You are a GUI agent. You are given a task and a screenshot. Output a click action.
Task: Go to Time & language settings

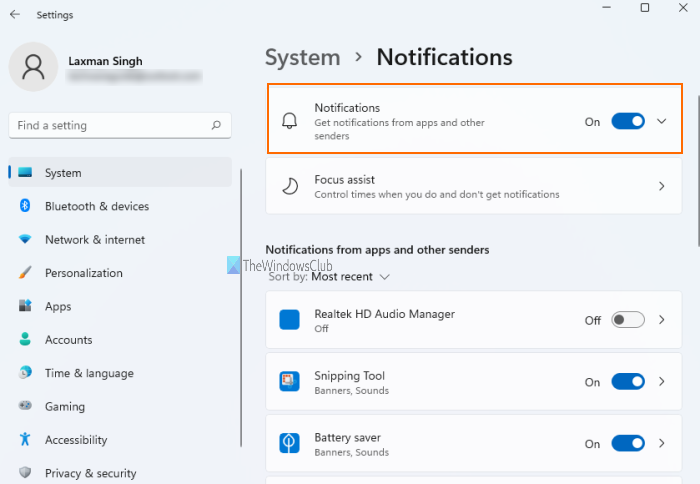[88, 373]
